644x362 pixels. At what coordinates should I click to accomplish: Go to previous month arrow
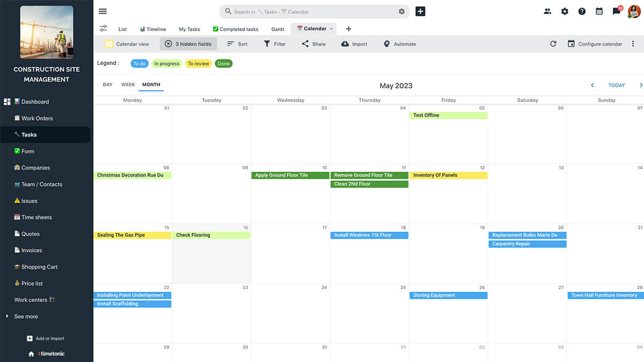[592, 85]
